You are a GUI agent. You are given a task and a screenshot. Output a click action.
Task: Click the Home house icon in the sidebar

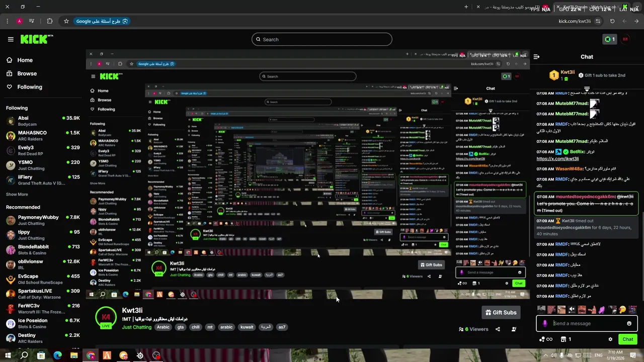(10, 60)
